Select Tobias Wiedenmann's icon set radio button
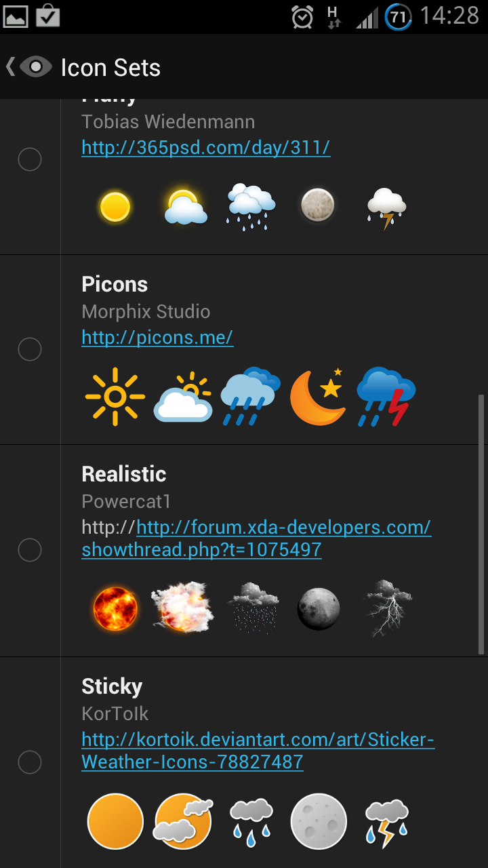Viewport: 488px width, 868px height. click(30, 159)
